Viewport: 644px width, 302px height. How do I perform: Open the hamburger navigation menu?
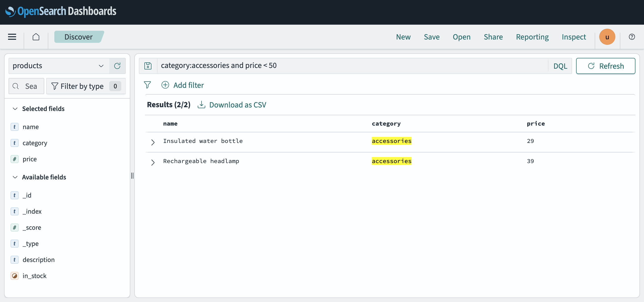tap(12, 37)
